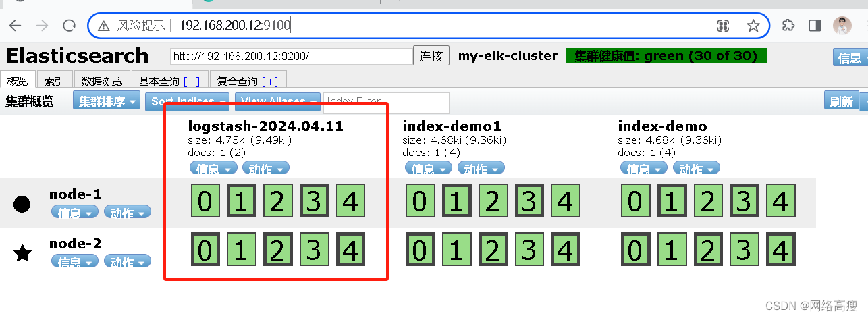Click the node-1 node name
Image resolution: width=868 pixels, height=318 pixels.
click(x=76, y=194)
